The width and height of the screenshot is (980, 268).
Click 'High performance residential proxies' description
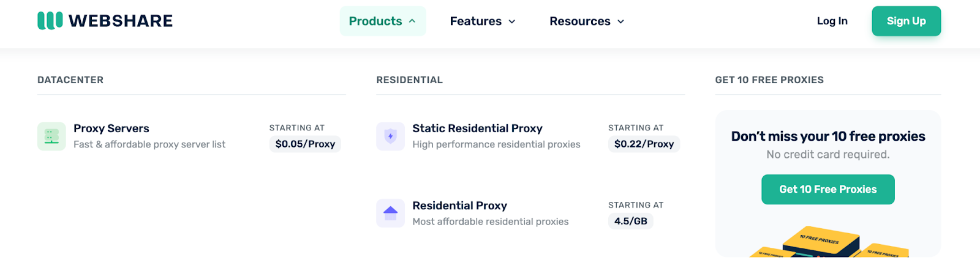click(496, 144)
